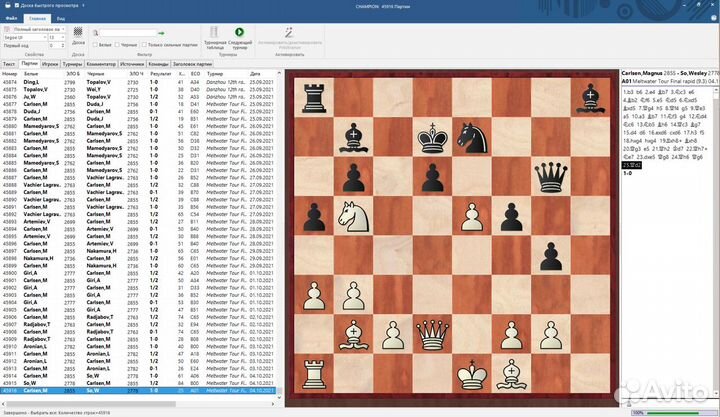Select the white rook on a1
Image resolution: width=720 pixels, height=417 pixels.
(x=314, y=374)
